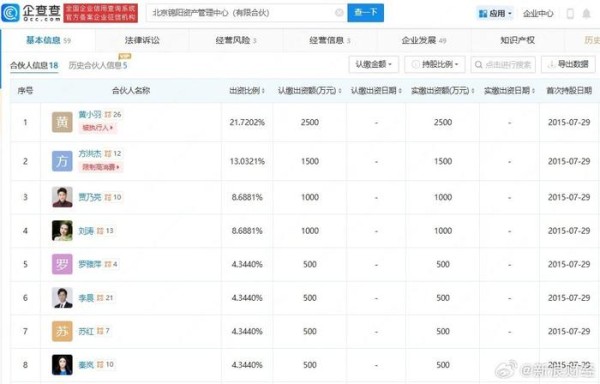Click the red credit-system badge beside logo

[x=101, y=13]
